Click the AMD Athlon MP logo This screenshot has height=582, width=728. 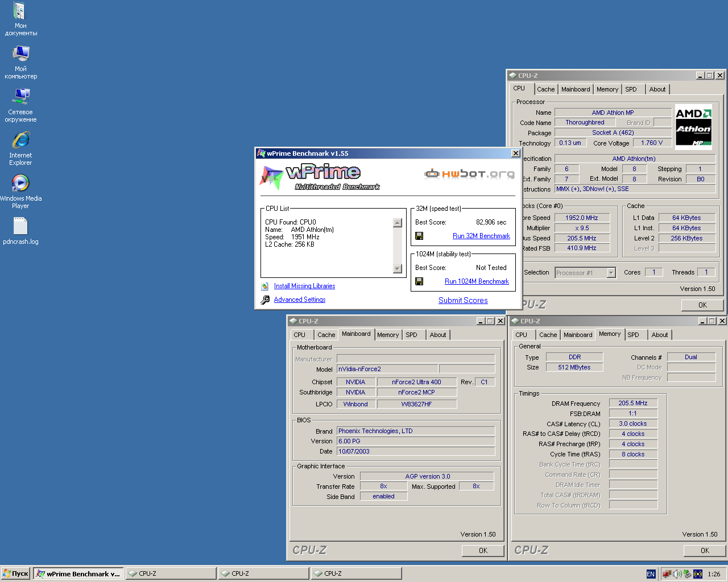click(693, 127)
